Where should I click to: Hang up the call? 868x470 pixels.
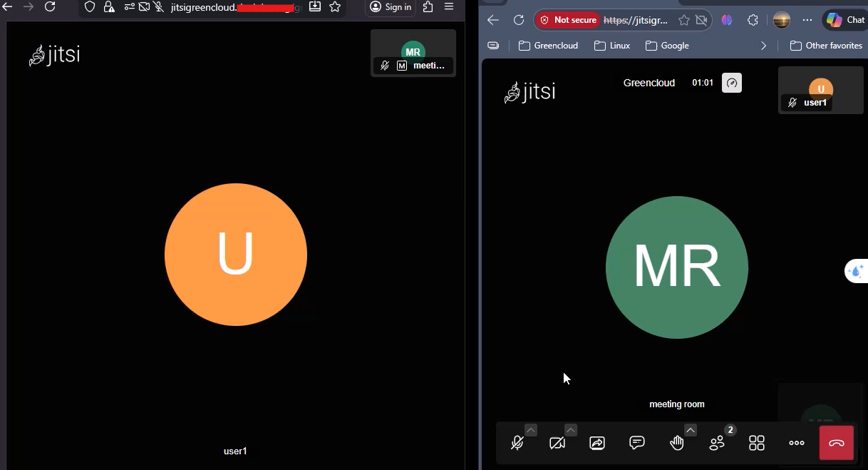click(837, 443)
